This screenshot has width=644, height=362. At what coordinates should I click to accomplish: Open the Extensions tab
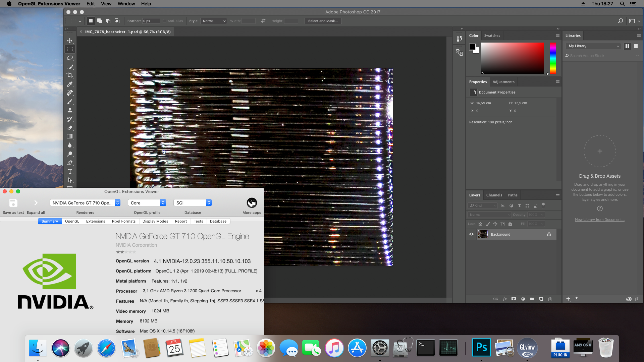(96, 221)
